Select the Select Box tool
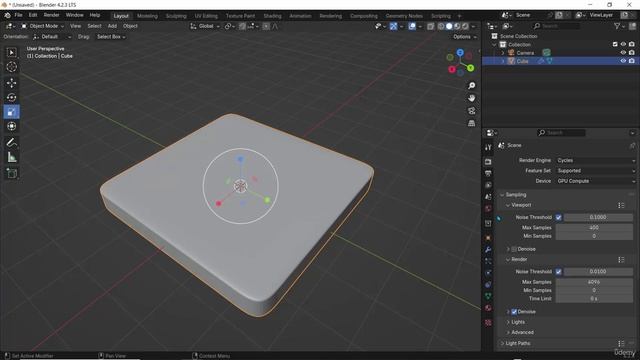640x360 pixels. point(11,53)
